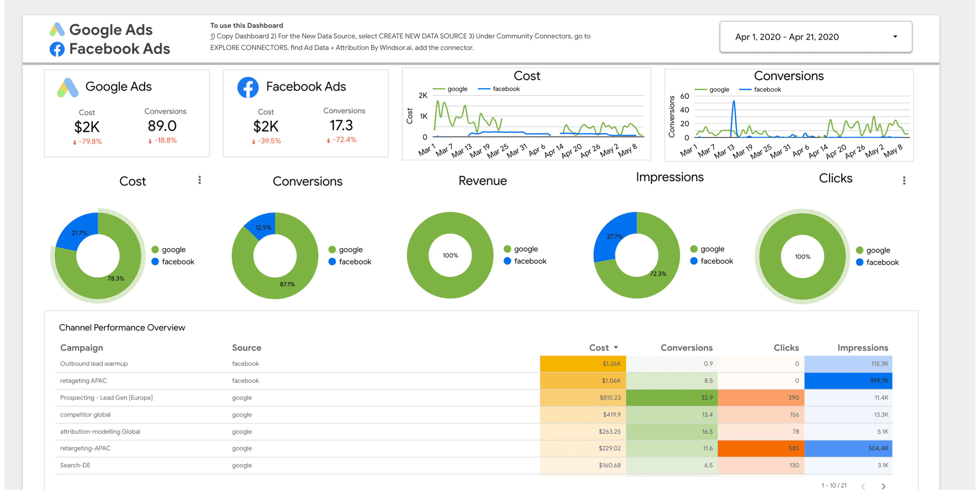Click the Google Ads scorecard logo icon
The height and width of the screenshot is (490, 980).
pos(68,87)
